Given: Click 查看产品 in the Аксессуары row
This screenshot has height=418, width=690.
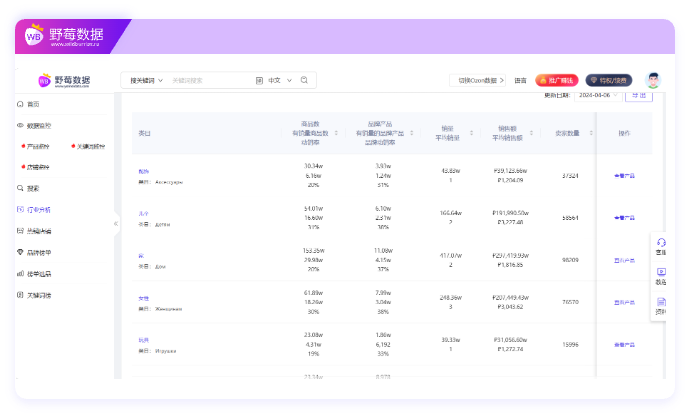Looking at the screenshot, I should [624, 176].
